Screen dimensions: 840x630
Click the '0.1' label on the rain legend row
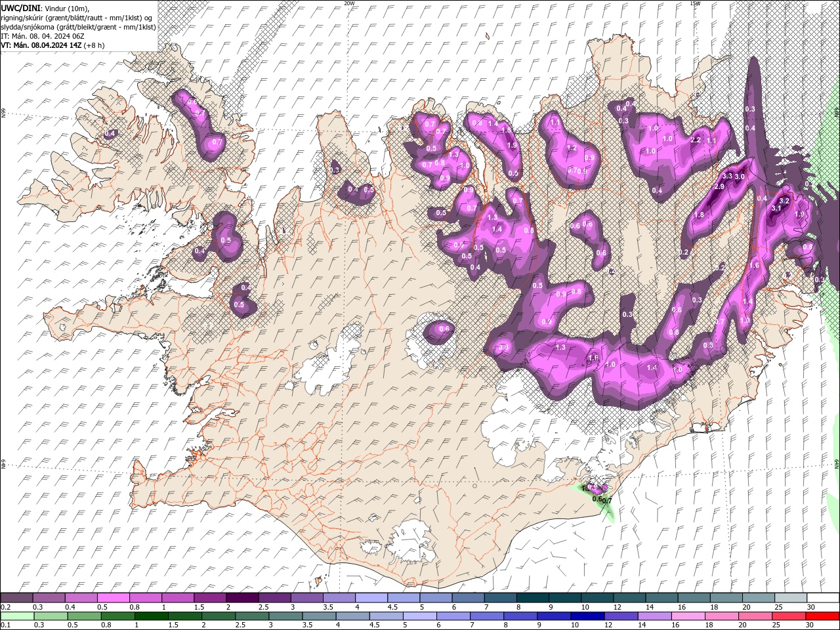[5, 625]
